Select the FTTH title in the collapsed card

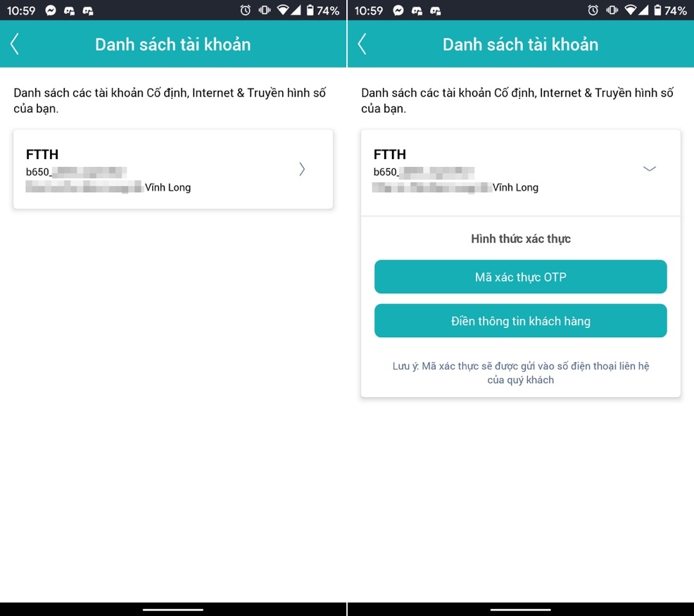pyautogui.click(x=42, y=155)
